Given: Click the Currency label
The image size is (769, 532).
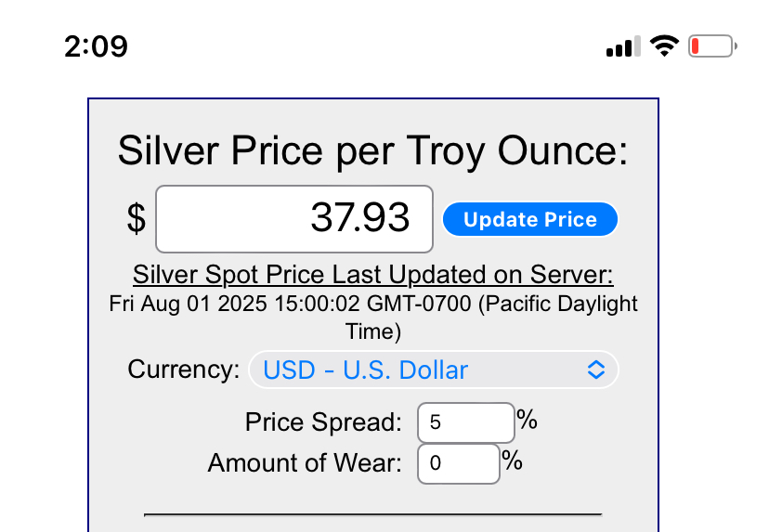Looking at the screenshot, I should 184,370.
